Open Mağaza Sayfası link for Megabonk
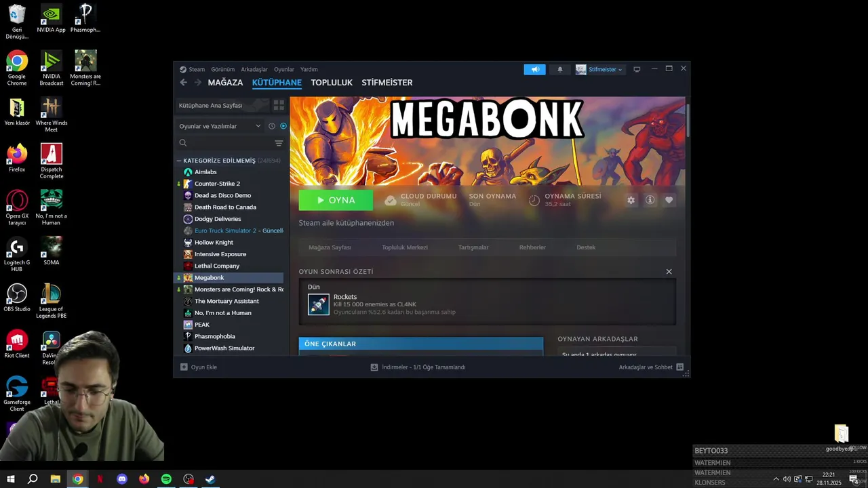The image size is (868, 488). (x=330, y=247)
